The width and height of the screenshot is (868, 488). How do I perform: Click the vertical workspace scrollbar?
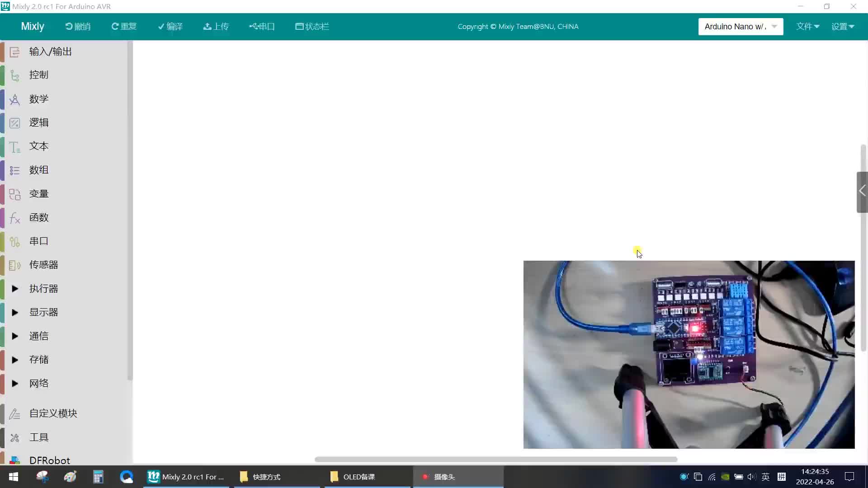(x=863, y=248)
